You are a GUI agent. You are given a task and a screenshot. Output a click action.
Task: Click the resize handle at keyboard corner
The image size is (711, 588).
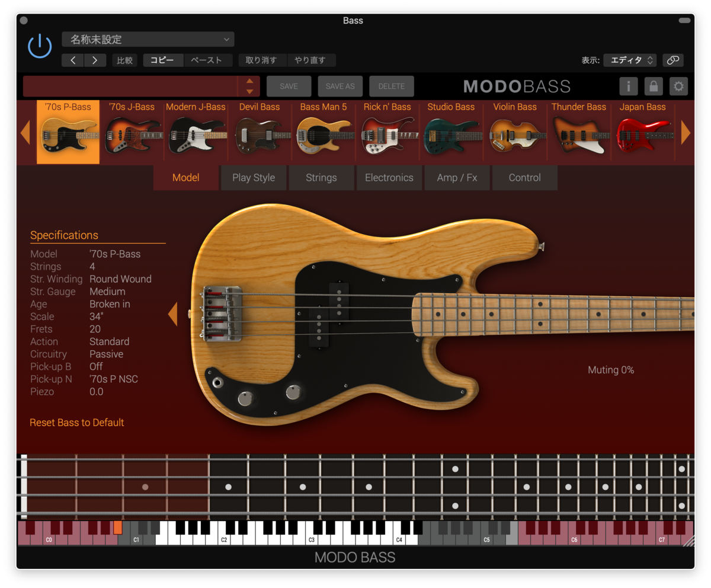688,541
